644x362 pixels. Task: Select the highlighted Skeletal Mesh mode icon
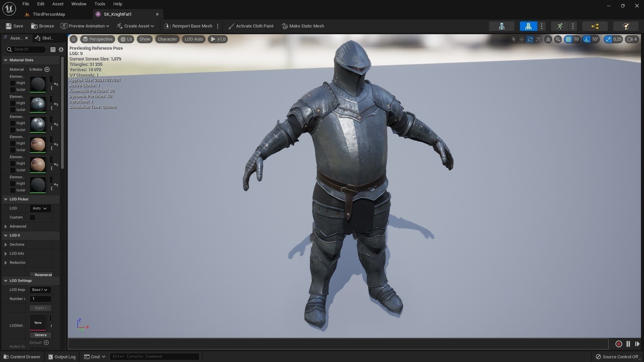click(x=529, y=26)
